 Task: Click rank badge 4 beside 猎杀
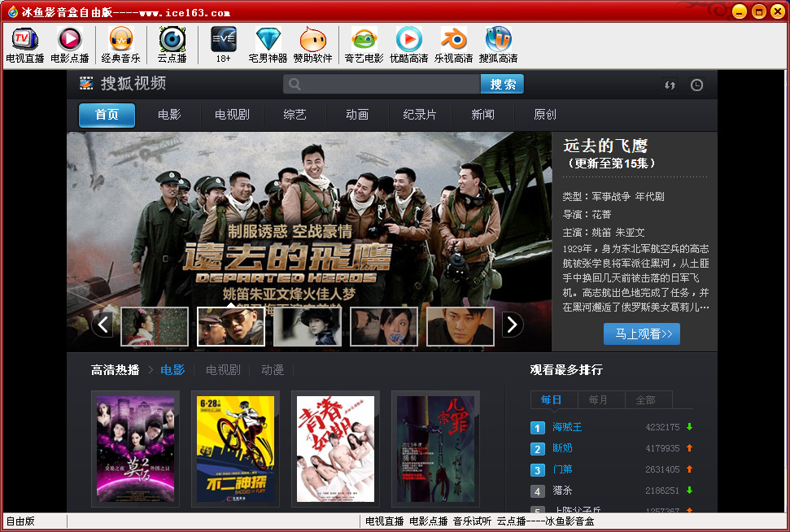coord(538,491)
